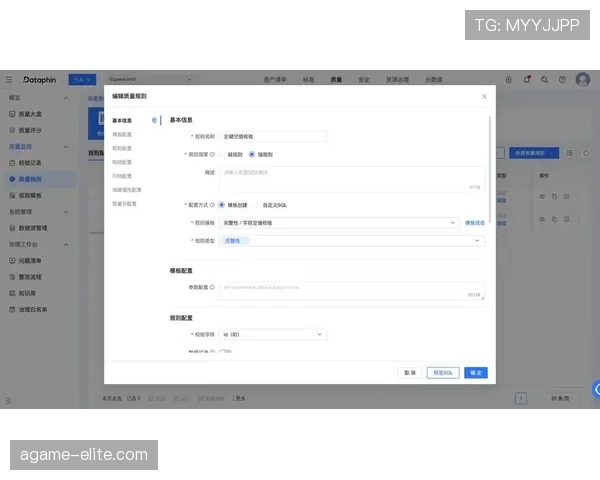Image resolution: width=600 pixels, height=480 pixels.
Task: Click the home icon in top header
Action: pos(509,80)
